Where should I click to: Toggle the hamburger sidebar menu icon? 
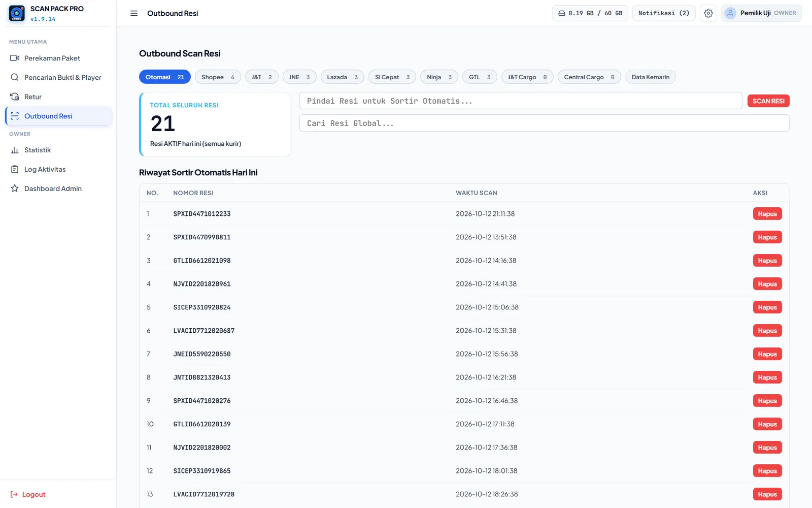tap(134, 13)
